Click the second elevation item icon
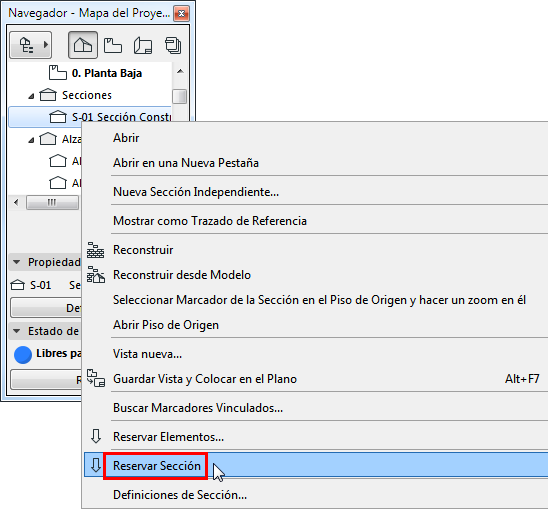The width and height of the screenshot is (548, 510). point(58,182)
